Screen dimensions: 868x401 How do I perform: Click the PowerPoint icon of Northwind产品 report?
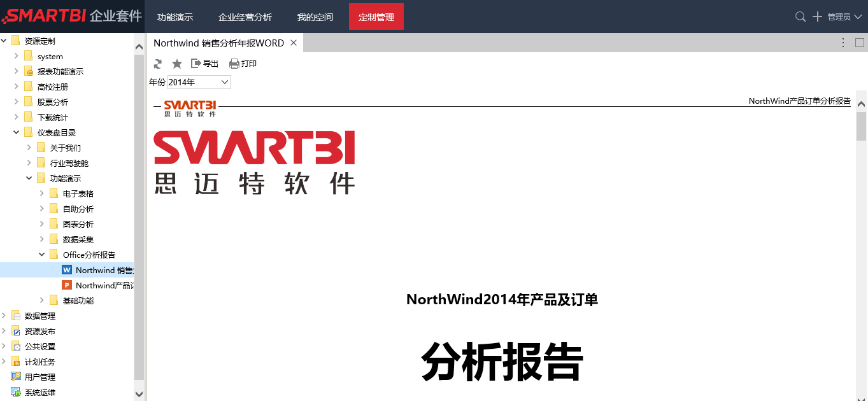click(67, 285)
